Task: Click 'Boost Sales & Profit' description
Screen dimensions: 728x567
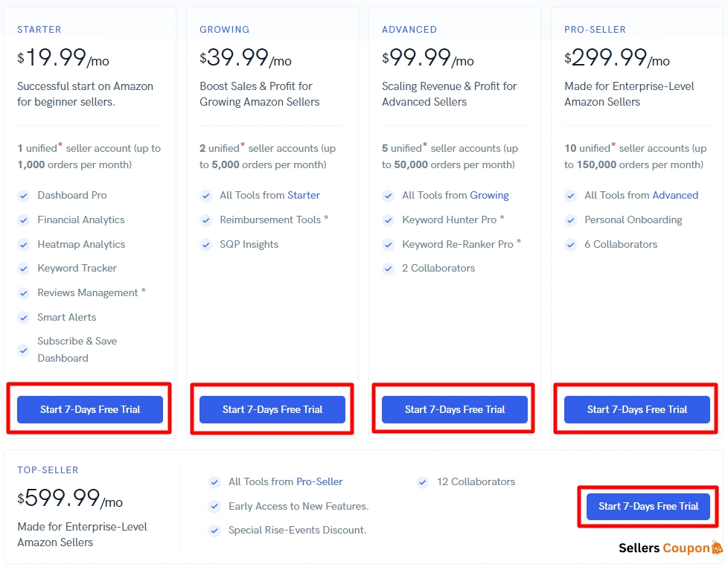Action: point(260,94)
